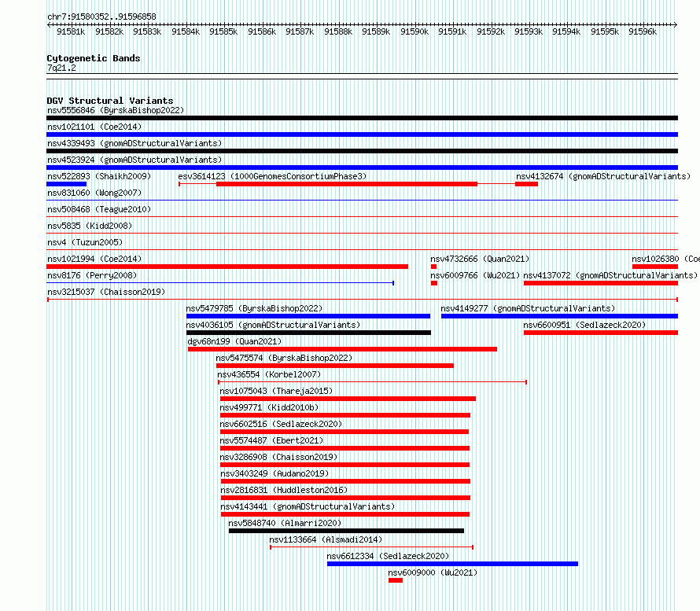Click the tiny red marker of nsv4732666
The image size is (700, 611).
[x=433, y=267]
